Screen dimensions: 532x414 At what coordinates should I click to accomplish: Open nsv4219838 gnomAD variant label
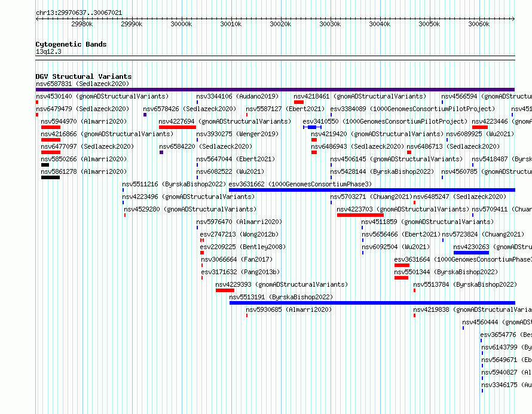(x=473, y=309)
